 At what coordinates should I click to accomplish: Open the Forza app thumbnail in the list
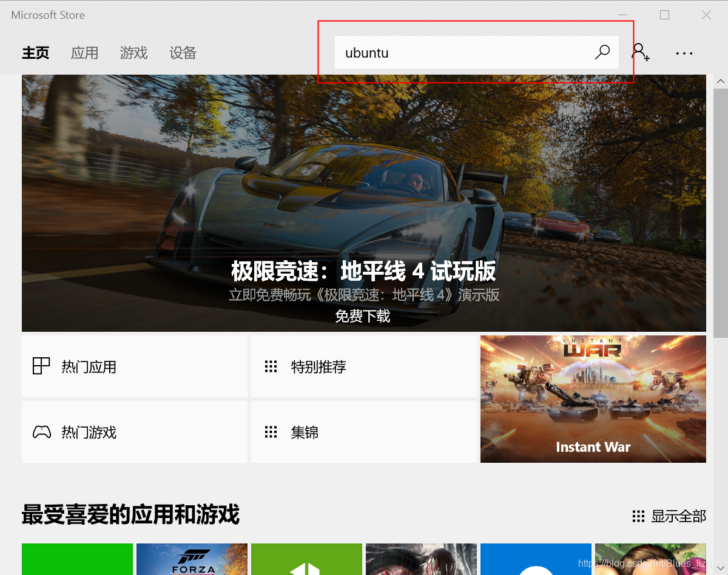pyautogui.click(x=192, y=559)
